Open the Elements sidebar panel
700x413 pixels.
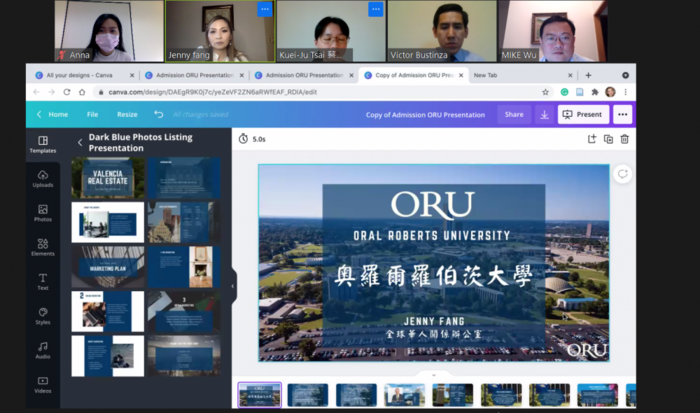pyautogui.click(x=43, y=247)
